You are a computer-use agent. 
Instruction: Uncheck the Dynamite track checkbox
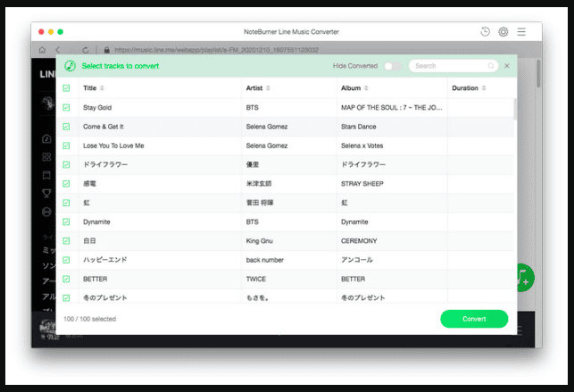66,221
